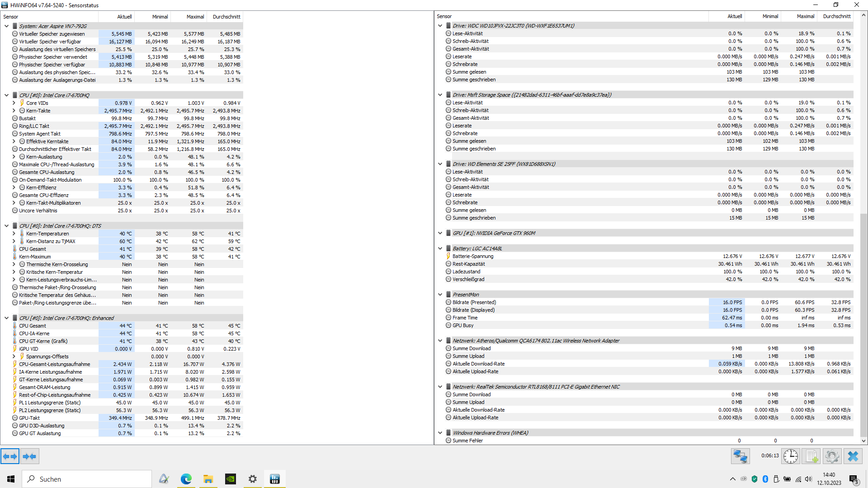Image resolution: width=868 pixels, height=488 pixels.
Task: Expand the Kern-Temperaturen row
Action: (x=14, y=234)
